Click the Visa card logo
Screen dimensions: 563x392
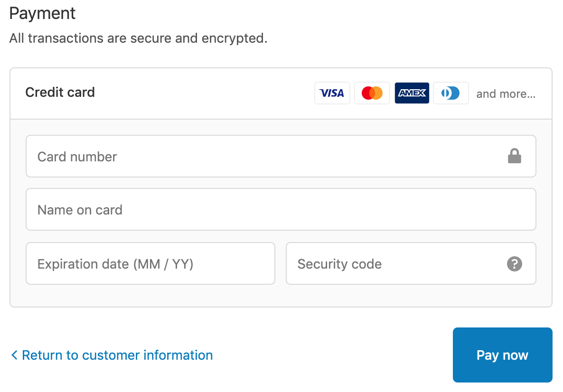[332, 93]
